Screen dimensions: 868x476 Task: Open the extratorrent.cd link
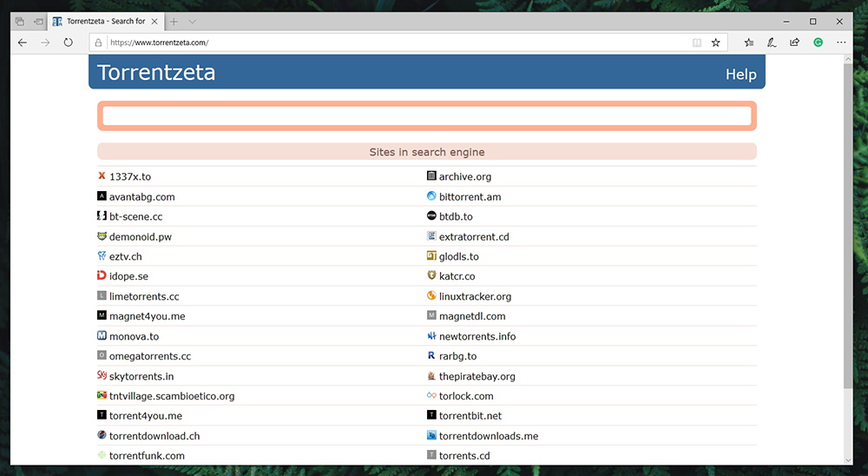474,236
